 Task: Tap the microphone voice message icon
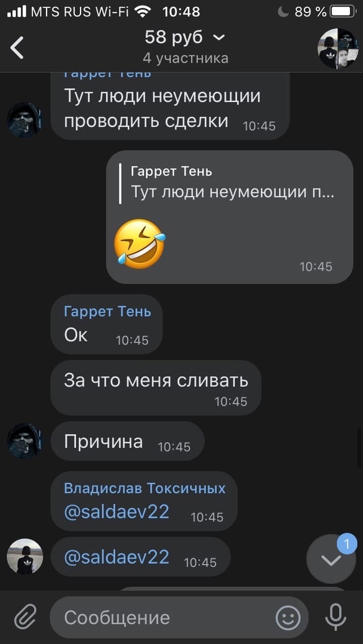(336, 617)
